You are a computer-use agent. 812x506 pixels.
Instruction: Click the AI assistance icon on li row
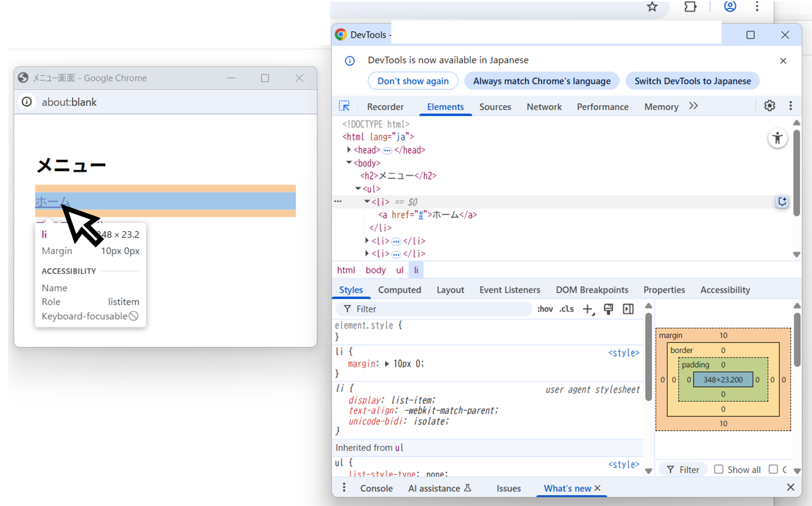pyautogui.click(x=782, y=202)
